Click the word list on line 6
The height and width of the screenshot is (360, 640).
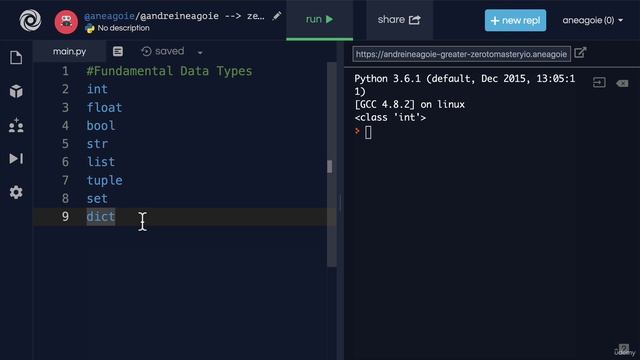pyautogui.click(x=101, y=162)
